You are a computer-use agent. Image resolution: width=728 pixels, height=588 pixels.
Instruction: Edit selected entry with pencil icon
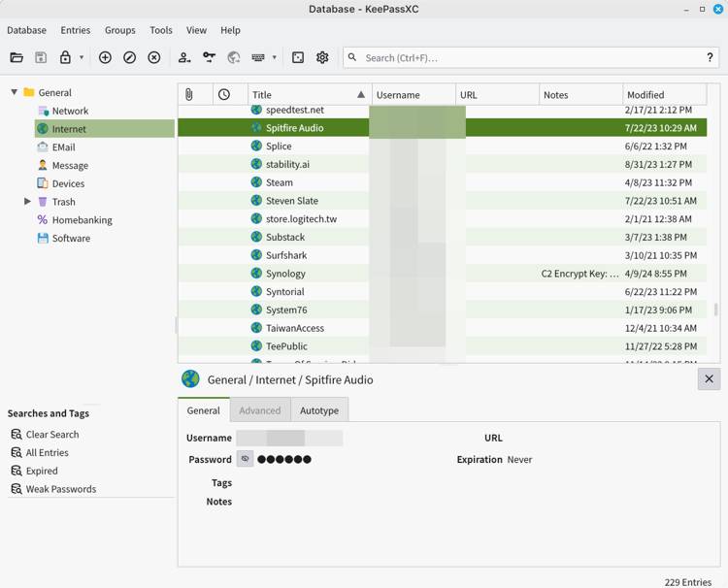[129, 57]
